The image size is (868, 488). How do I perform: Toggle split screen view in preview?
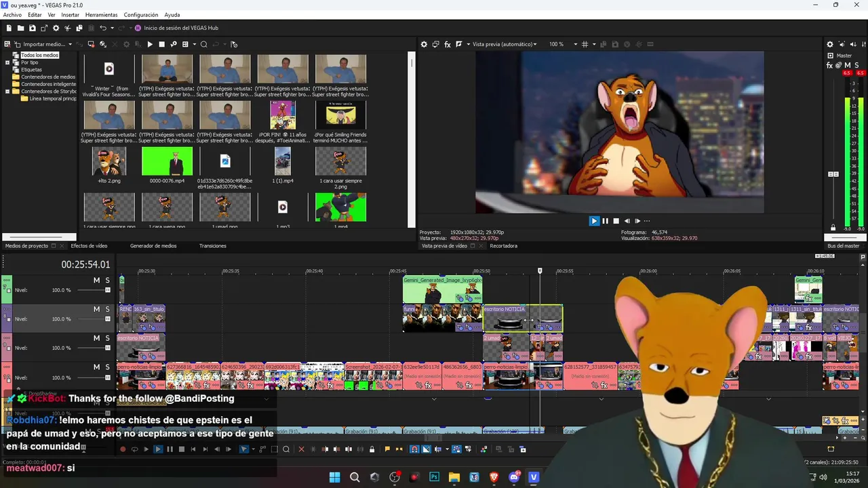tap(459, 44)
